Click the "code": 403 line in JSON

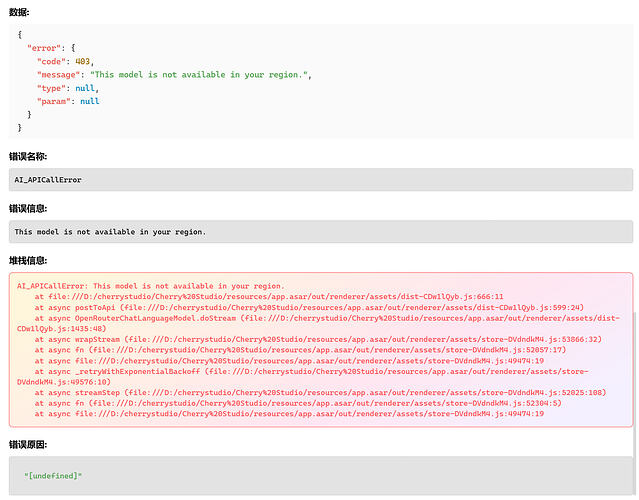click(65, 62)
